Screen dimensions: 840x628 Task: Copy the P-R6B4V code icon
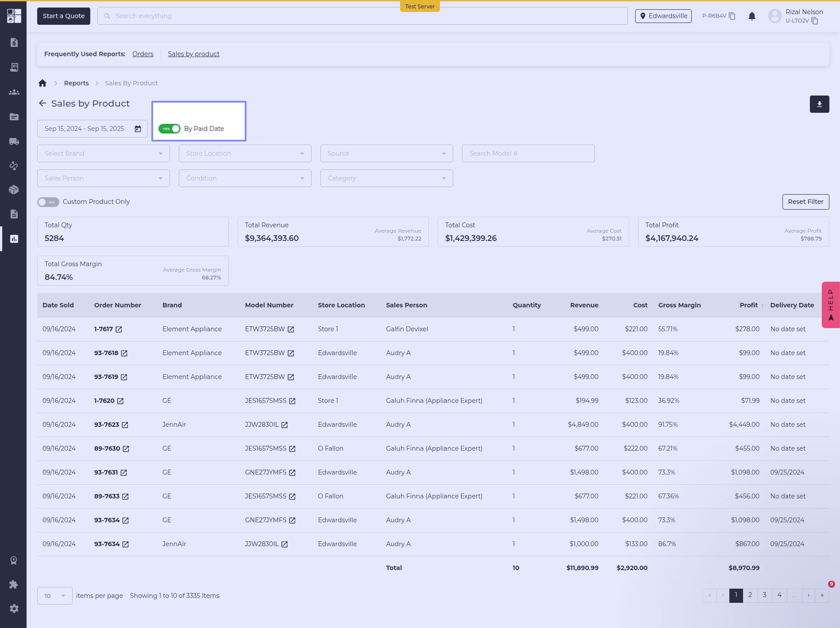tap(732, 16)
